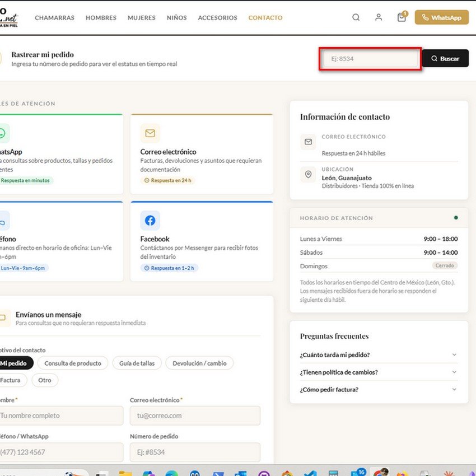Go to the NIÑOS menu
The height and width of the screenshot is (476, 476).
click(x=176, y=17)
